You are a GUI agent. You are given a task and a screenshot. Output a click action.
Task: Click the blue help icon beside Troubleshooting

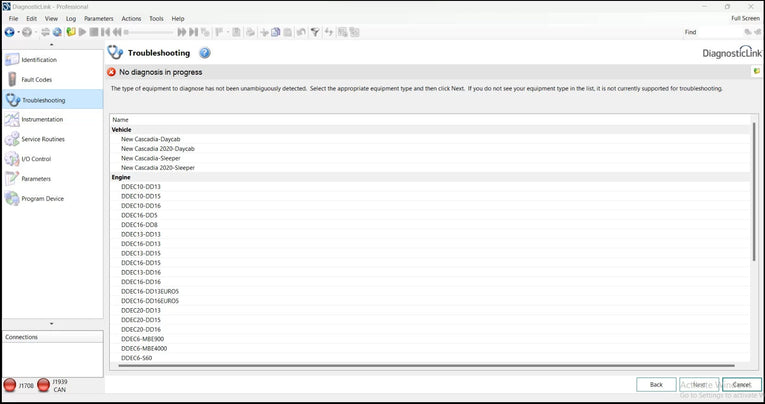pos(205,53)
